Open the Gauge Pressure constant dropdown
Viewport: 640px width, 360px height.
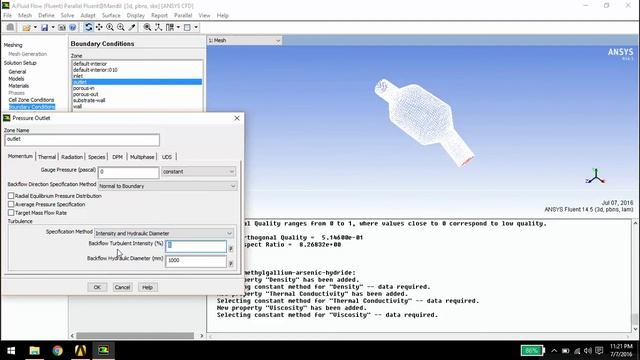[198, 172]
